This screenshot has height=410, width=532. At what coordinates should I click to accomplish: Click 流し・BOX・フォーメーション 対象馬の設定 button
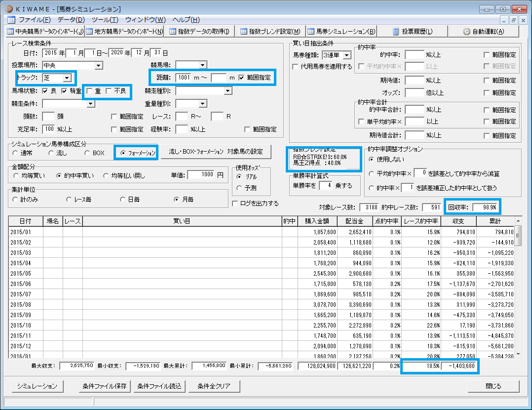(216, 152)
